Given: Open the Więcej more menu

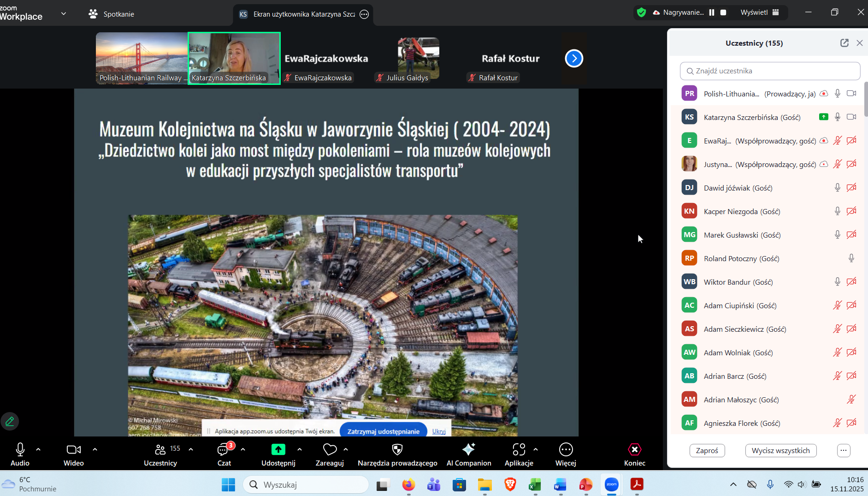Looking at the screenshot, I should click(566, 449).
